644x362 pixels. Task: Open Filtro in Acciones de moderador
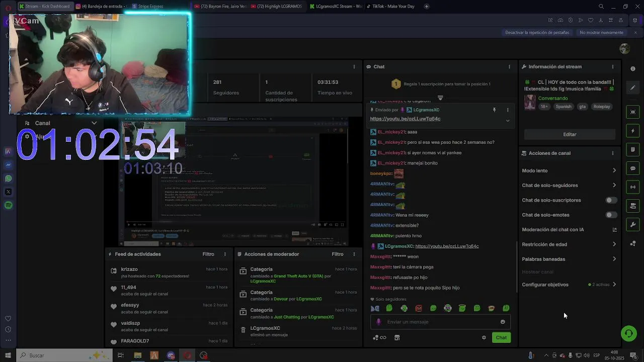tap(338, 254)
